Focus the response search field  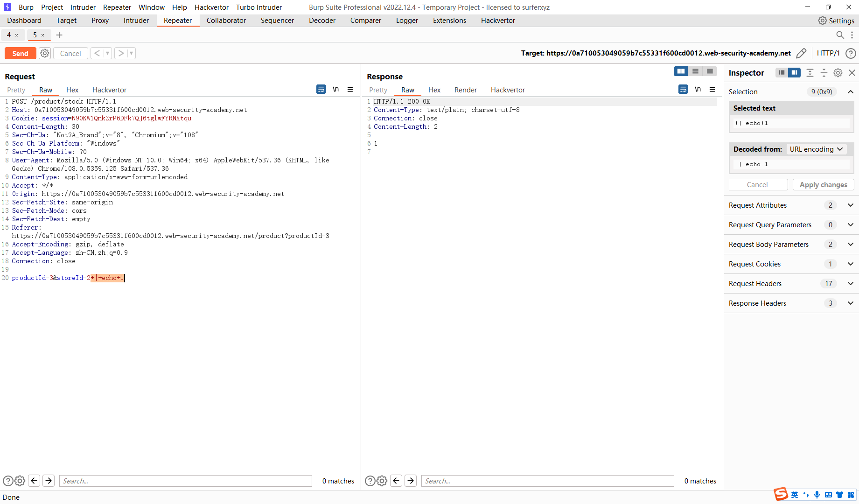click(548, 481)
